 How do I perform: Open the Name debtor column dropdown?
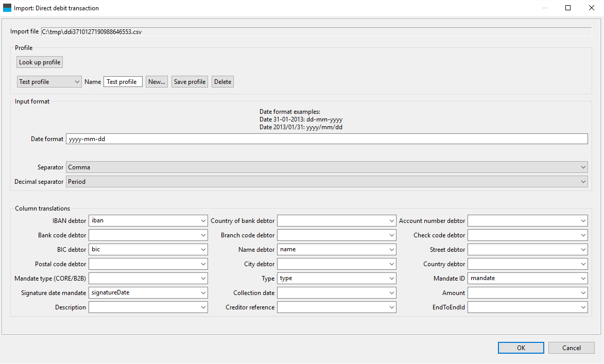[x=337, y=250]
